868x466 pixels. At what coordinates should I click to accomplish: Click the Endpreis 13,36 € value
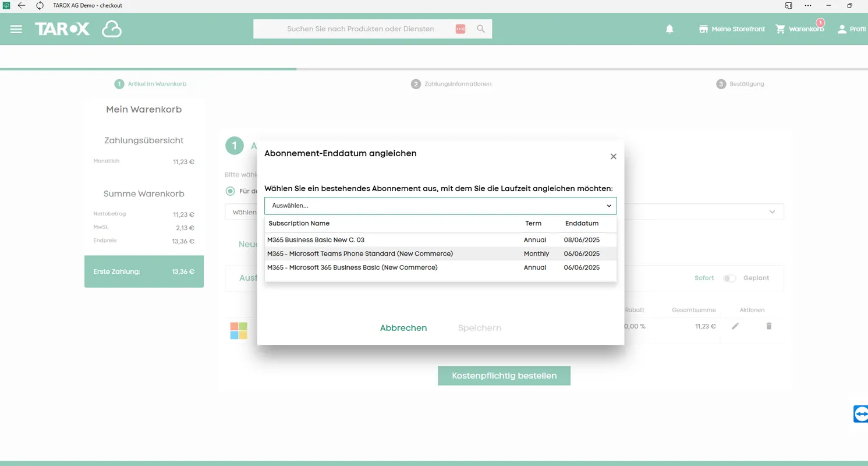tap(183, 241)
